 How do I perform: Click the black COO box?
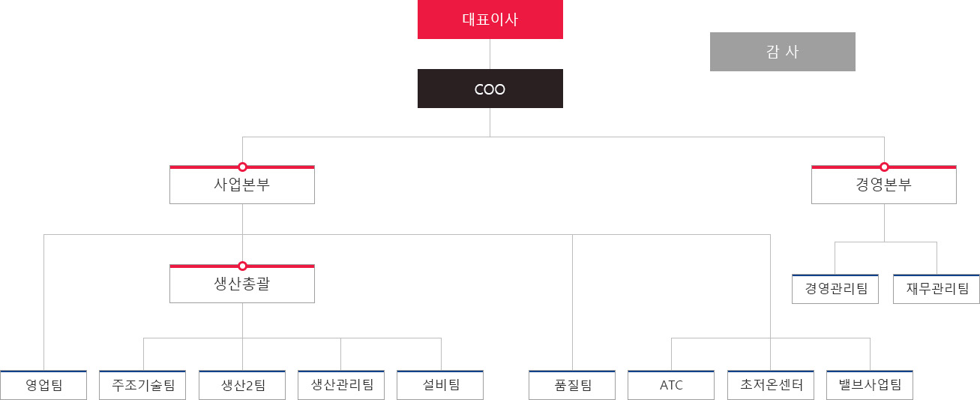490,89
